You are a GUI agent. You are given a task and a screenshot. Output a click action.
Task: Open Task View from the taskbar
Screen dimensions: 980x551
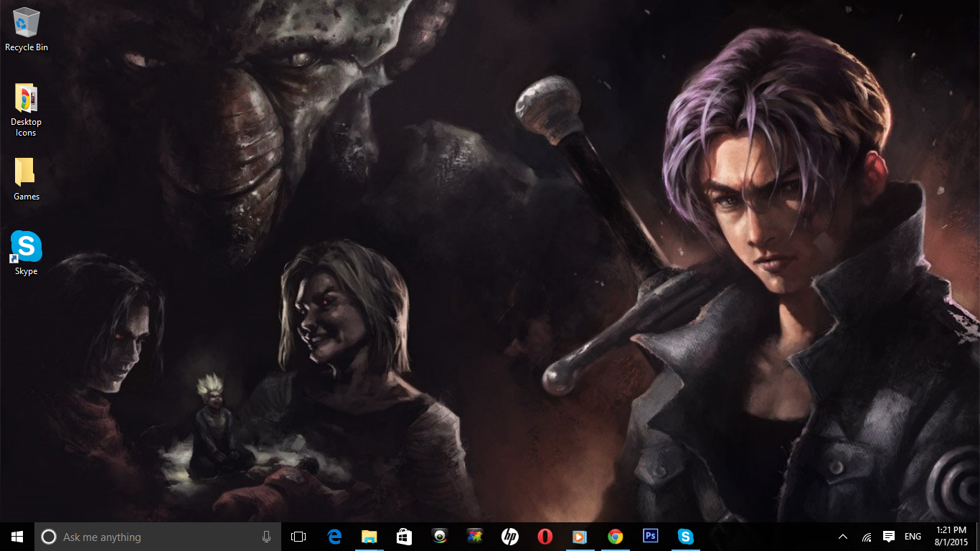(x=298, y=537)
